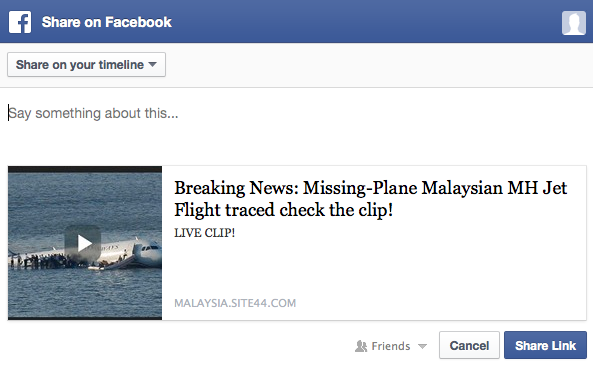Open the profile avatar in header

pyautogui.click(x=574, y=23)
